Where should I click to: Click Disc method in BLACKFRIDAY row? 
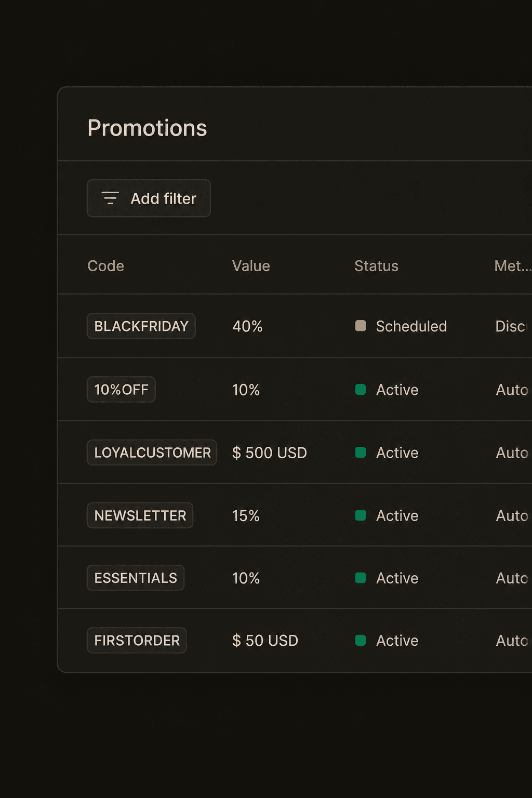(511, 326)
